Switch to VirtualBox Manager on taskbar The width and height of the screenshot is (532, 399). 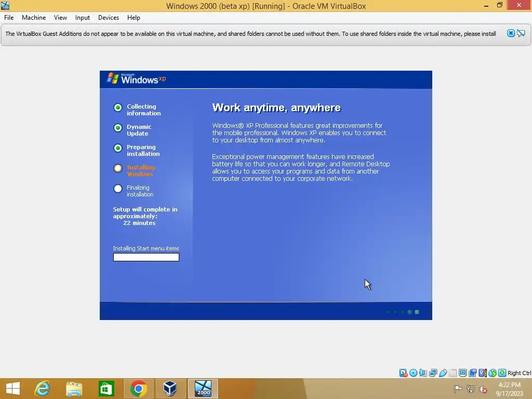(170, 389)
